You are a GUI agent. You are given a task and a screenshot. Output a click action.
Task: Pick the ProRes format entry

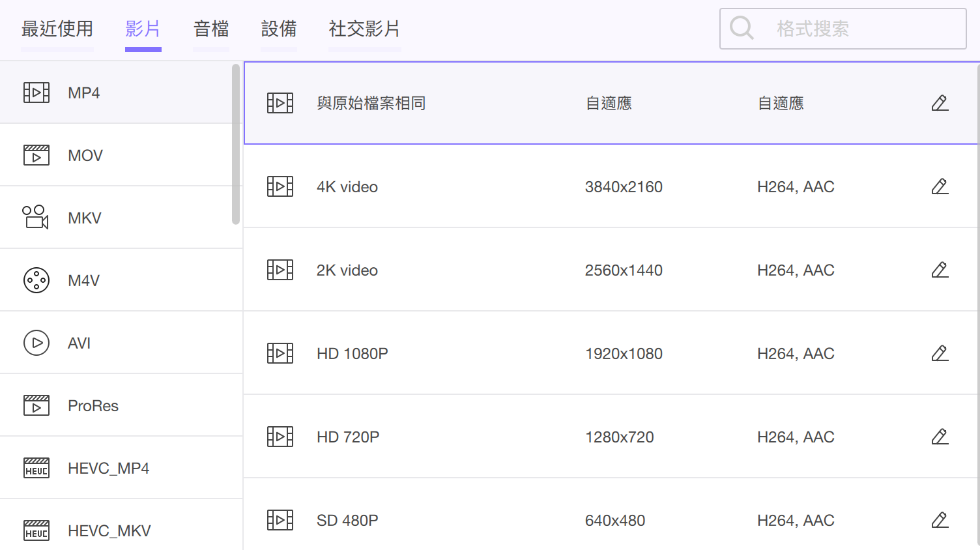coord(121,405)
